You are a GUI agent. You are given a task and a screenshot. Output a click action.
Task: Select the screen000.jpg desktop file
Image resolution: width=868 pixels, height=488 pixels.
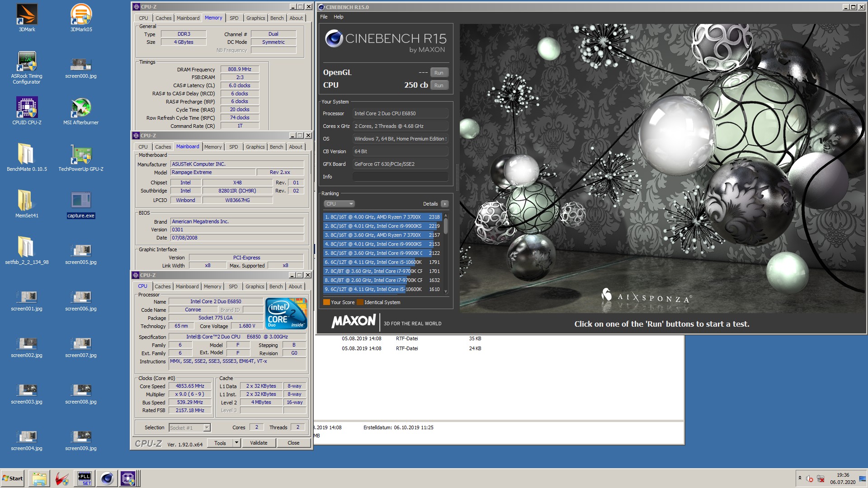point(81,68)
